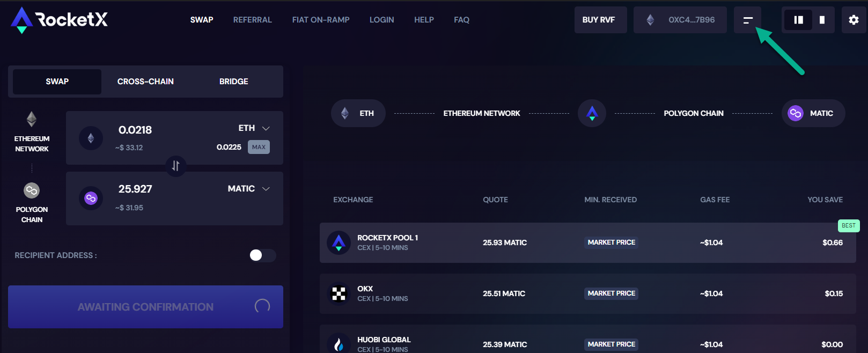This screenshot has width=868, height=353.
Task: Click the RocketX logo
Action: (x=59, y=20)
